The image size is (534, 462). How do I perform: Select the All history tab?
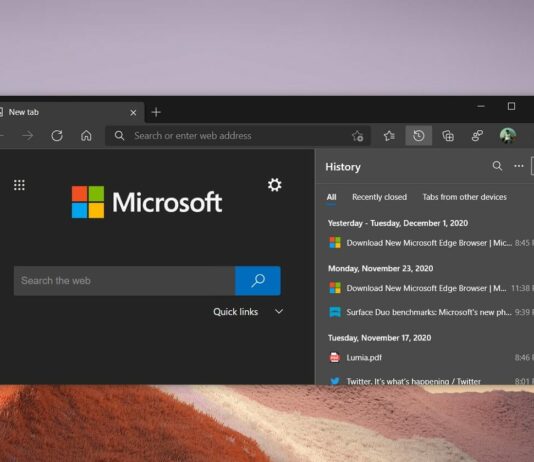tap(331, 197)
